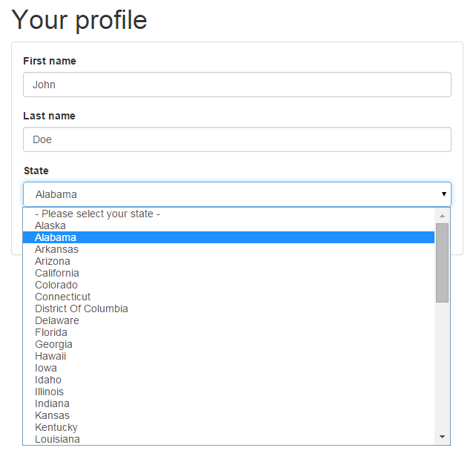Choose Hawaii in the state list

click(228, 356)
